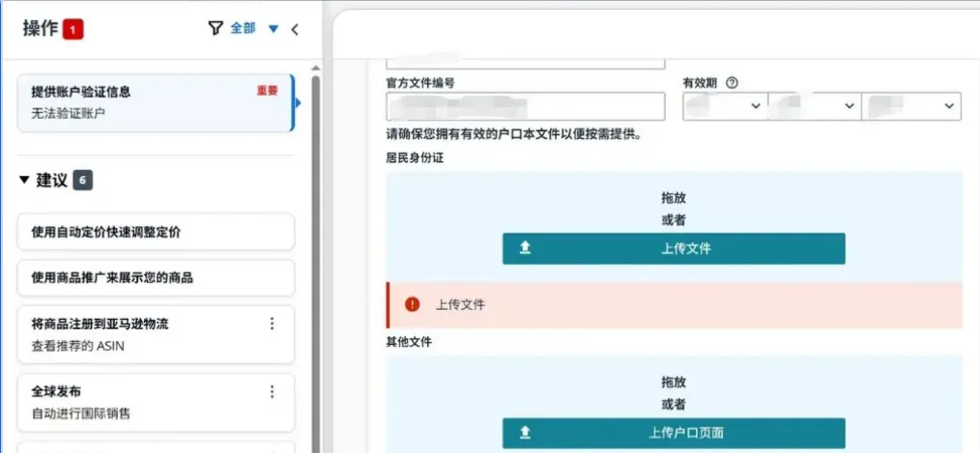Open the middle 有效期 dropdown
This screenshot has height=453, width=980.
click(x=815, y=106)
